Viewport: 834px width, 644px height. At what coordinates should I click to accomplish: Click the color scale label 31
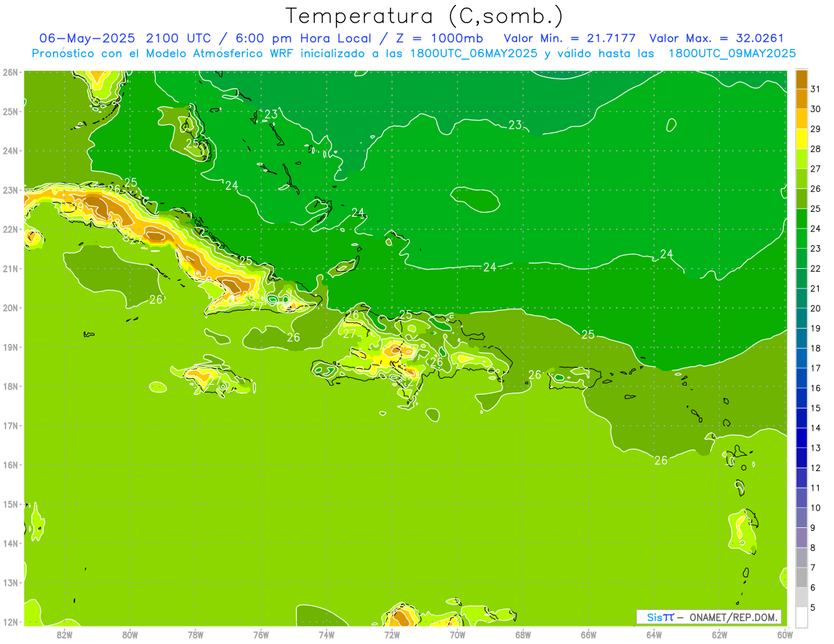815,89
